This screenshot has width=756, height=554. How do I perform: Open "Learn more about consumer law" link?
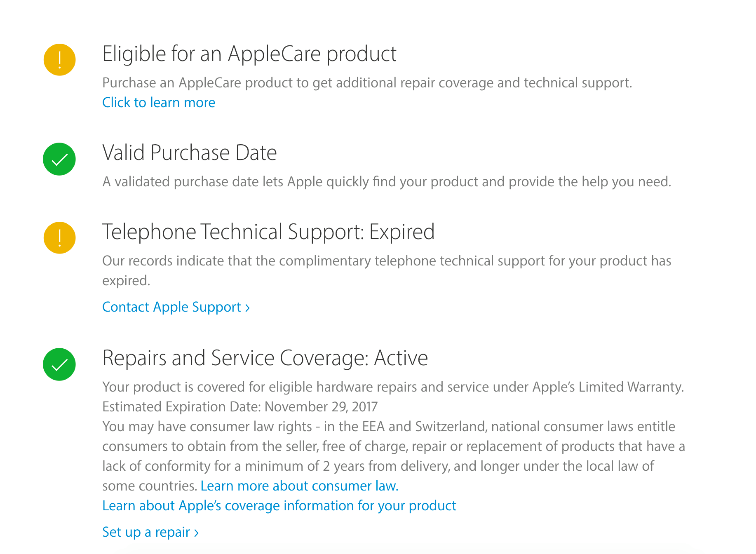tap(299, 486)
